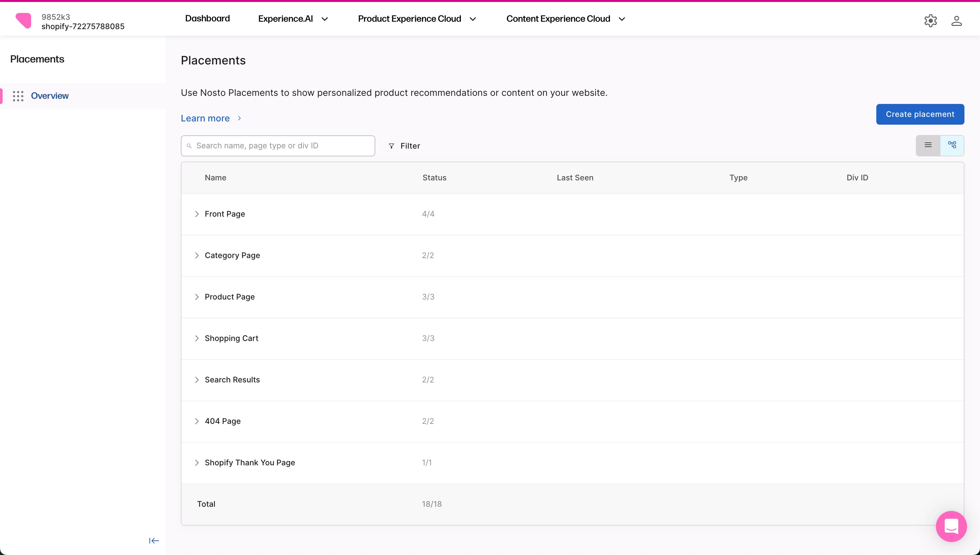Image resolution: width=980 pixels, height=555 pixels.
Task: Go to the Dashboard tab
Action: pyautogui.click(x=207, y=19)
